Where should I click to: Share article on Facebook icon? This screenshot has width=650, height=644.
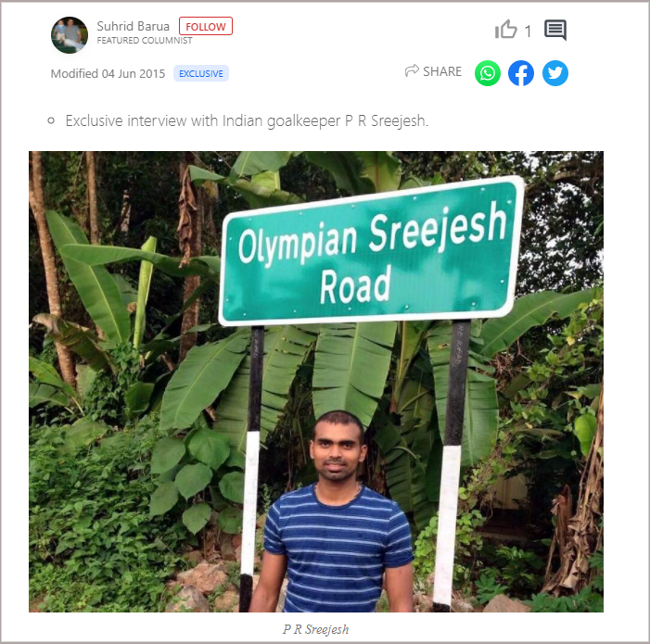pos(521,73)
